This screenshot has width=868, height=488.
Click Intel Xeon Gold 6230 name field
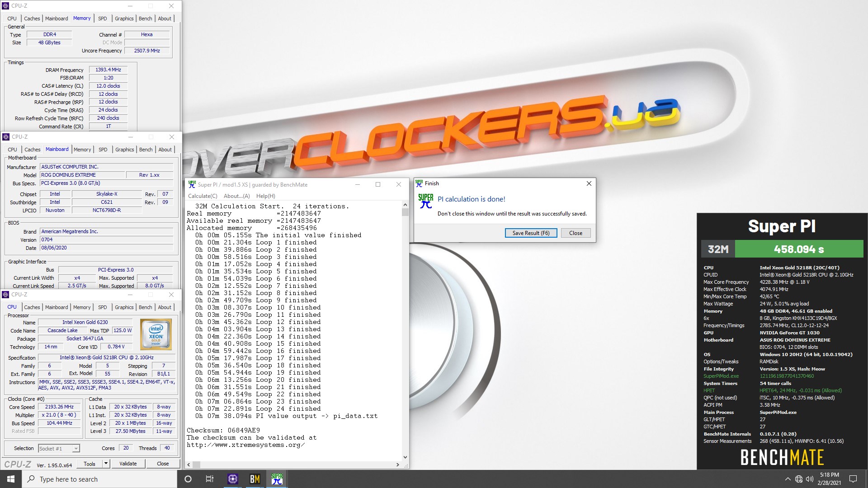(x=85, y=322)
